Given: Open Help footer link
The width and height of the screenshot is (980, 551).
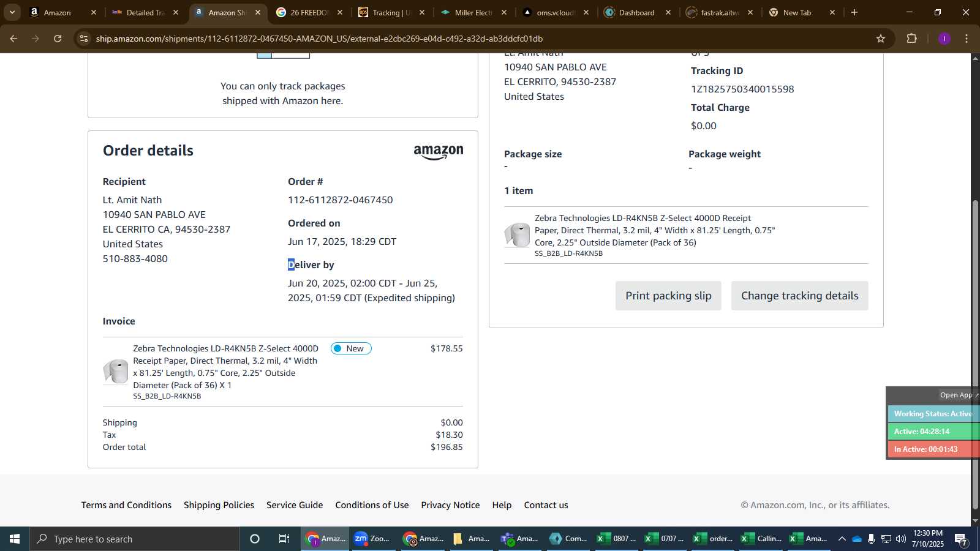Looking at the screenshot, I should click(502, 505).
